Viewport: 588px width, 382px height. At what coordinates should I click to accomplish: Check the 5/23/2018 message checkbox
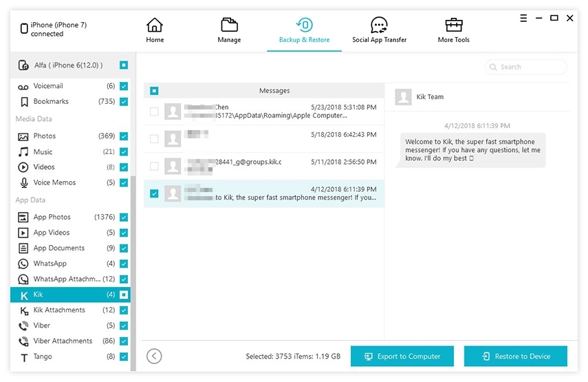coord(154,112)
